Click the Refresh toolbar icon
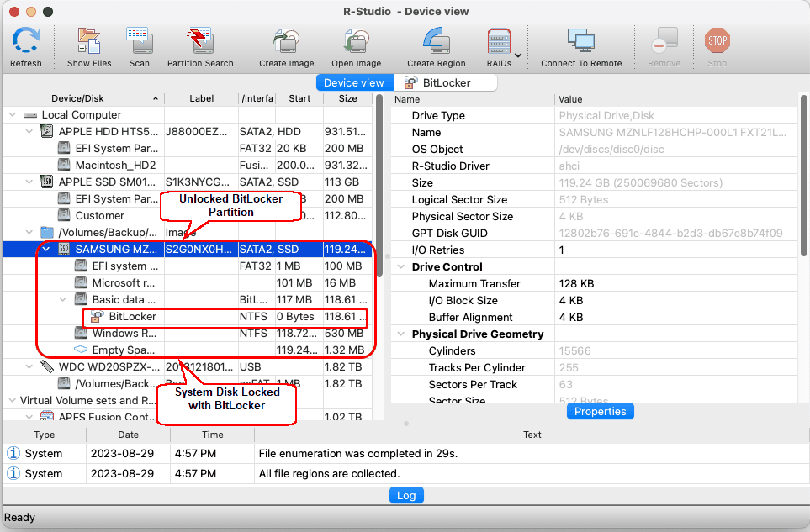 click(26, 41)
